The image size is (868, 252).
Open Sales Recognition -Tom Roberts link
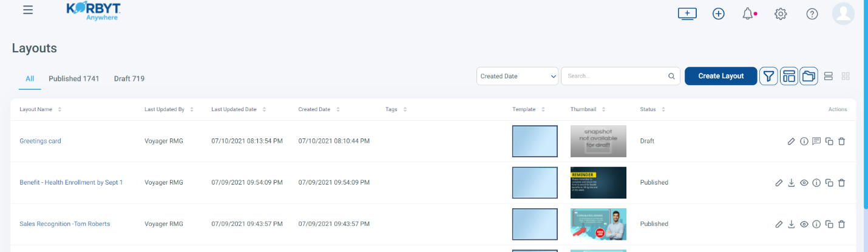pos(65,224)
